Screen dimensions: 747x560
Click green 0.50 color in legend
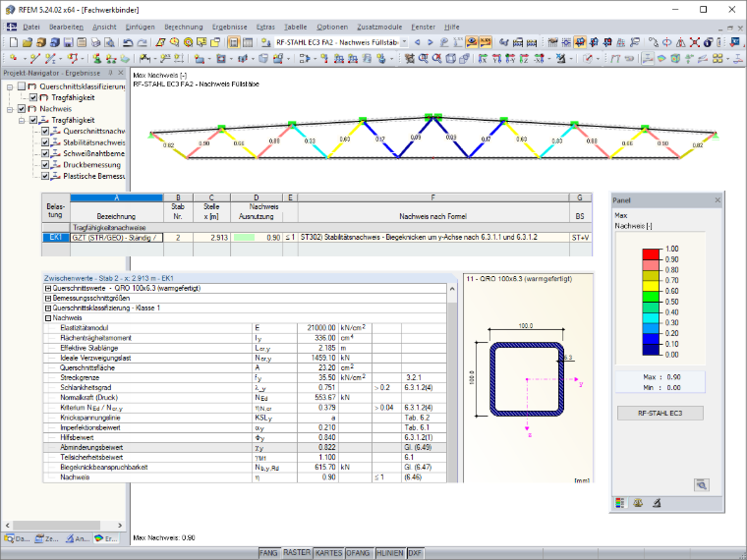pos(651,297)
